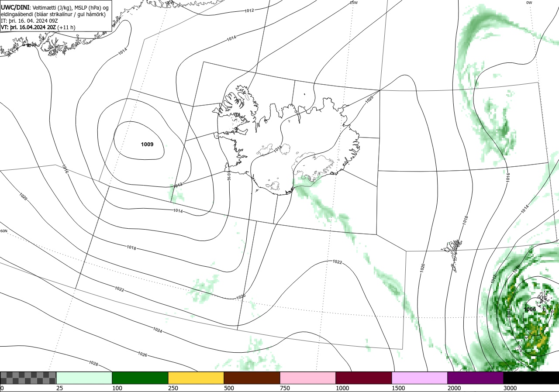559x392 pixels.
Task: Select the 1026 isobar label
Action: pyautogui.click(x=142, y=354)
